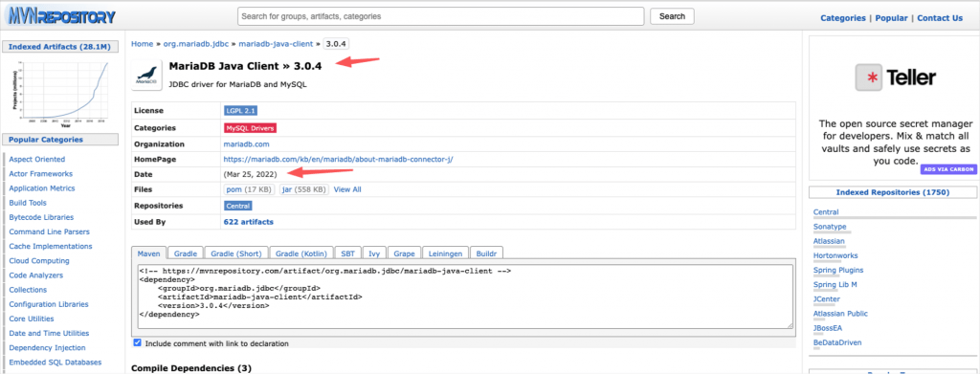Viewport: 980px width, 374px height.
Task: Open Bytecode Libraries category
Action: click(41, 217)
